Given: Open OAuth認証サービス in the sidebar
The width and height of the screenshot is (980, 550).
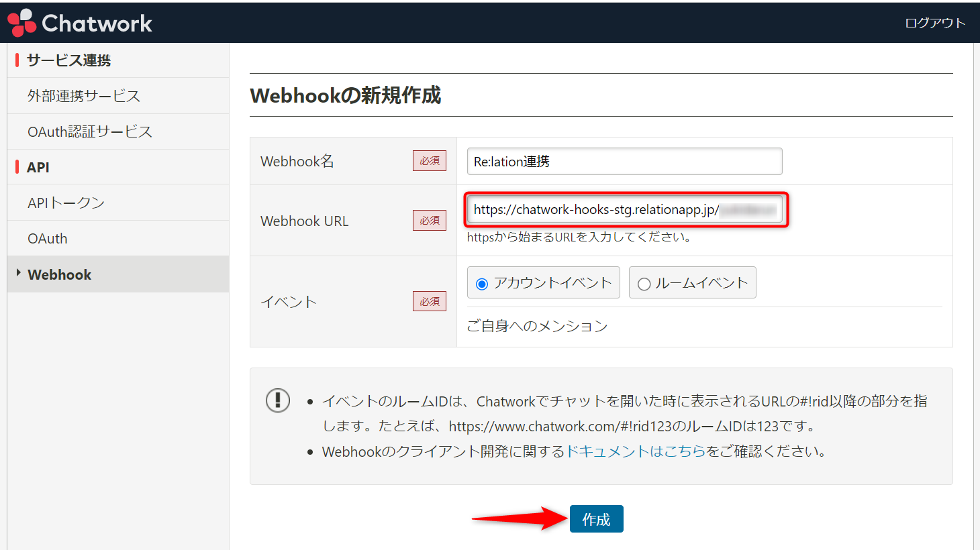Looking at the screenshot, I should (x=118, y=131).
